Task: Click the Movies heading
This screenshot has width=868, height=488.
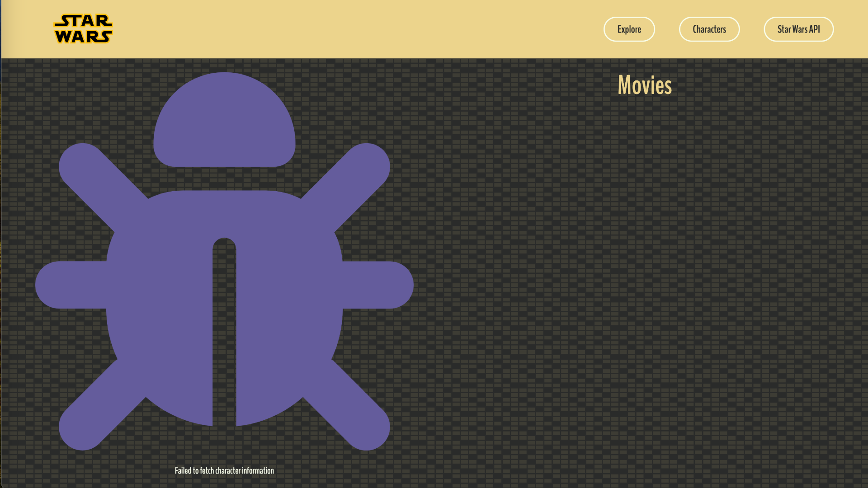Action: click(645, 85)
